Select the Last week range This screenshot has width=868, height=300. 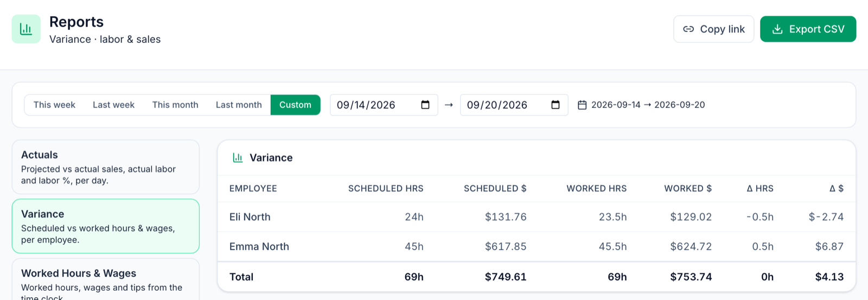[x=113, y=105]
